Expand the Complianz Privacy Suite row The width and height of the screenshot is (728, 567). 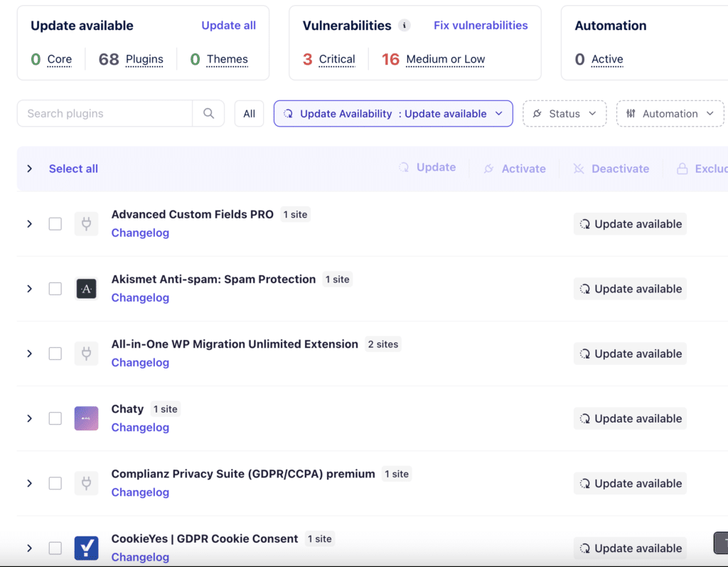[30, 483]
